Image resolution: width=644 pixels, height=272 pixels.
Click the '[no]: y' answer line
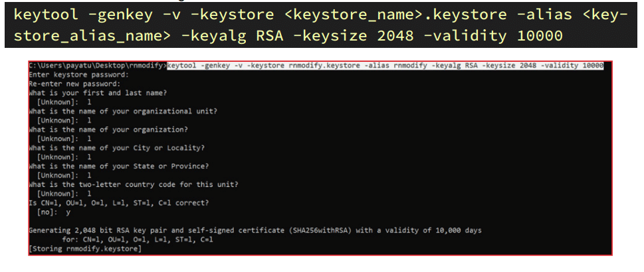pos(54,212)
